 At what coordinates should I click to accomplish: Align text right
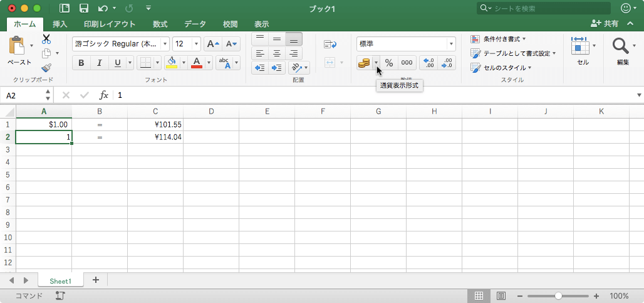click(x=294, y=53)
